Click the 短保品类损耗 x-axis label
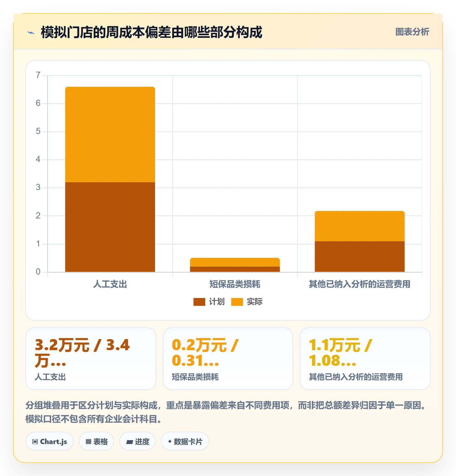Image resolution: width=456 pixels, height=476 pixels. (235, 284)
